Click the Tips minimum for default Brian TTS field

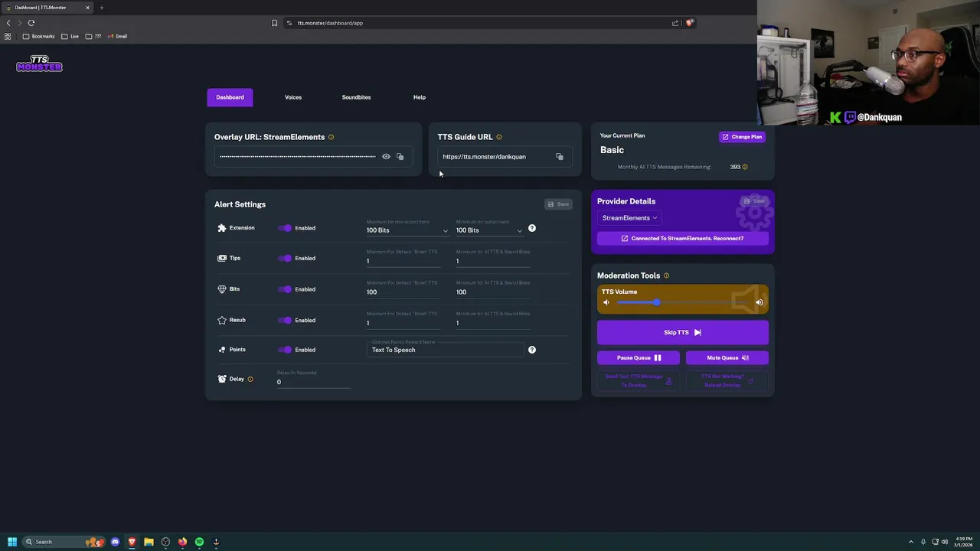[x=403, y=261]
